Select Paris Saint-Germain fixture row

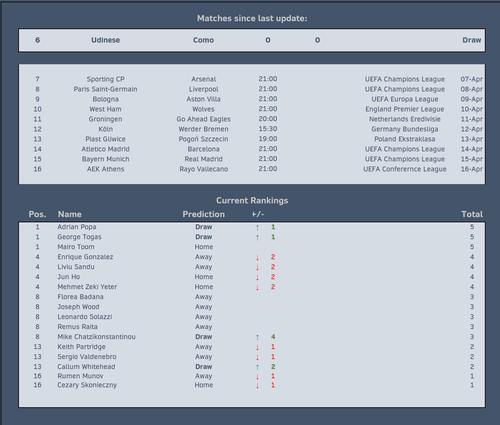click(x=252, y=89)
